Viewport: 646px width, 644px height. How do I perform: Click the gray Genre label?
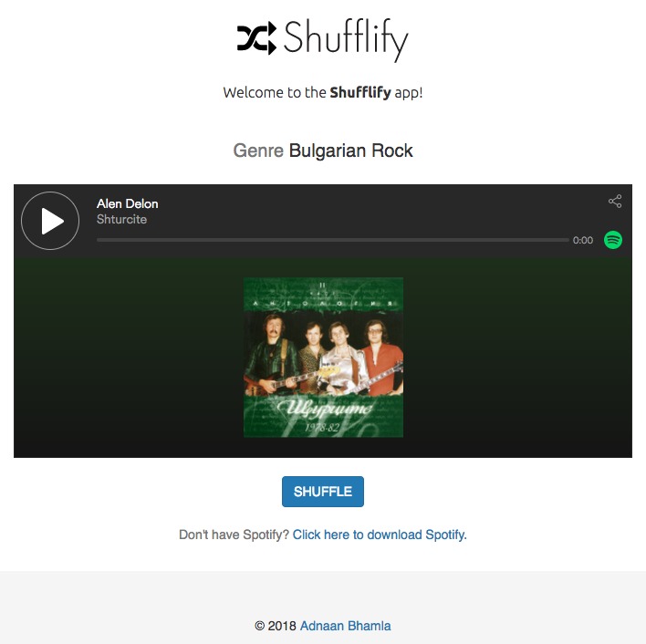click(258, 151)
